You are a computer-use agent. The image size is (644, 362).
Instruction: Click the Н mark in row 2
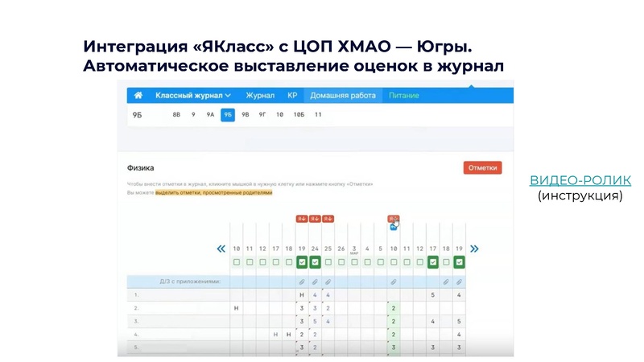[x=236, y=308]
